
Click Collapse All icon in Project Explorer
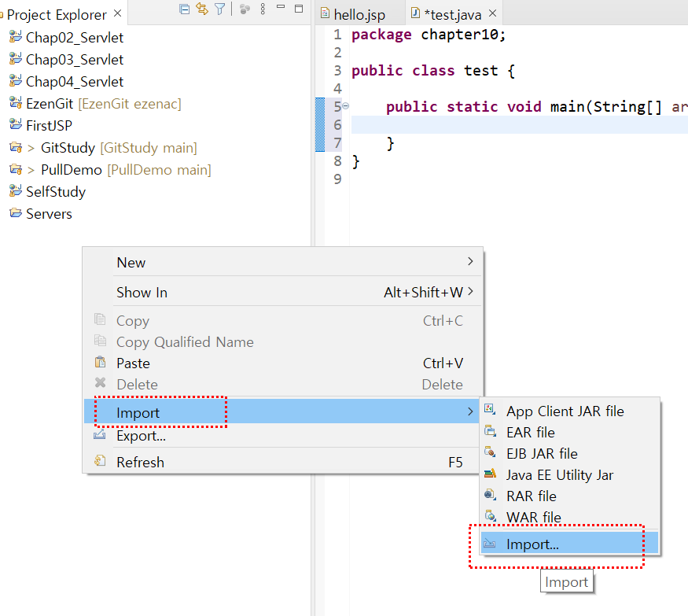tap(184, 9)
